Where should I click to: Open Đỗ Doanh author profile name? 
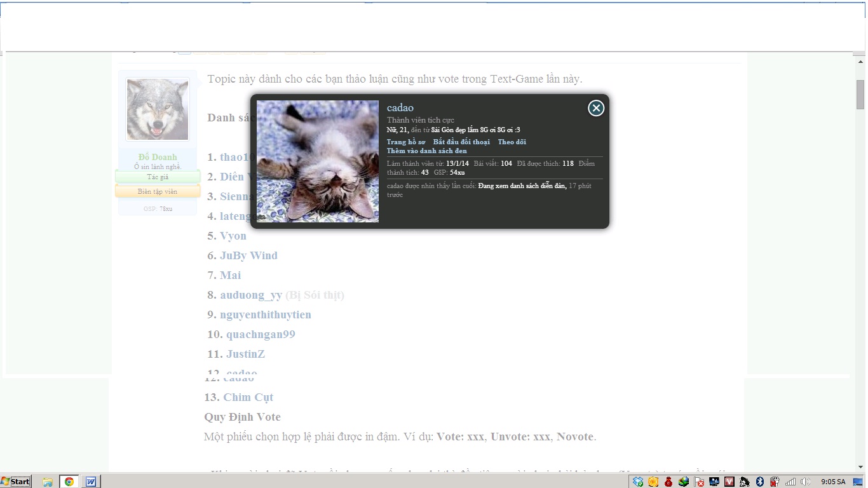pos(158,157)
